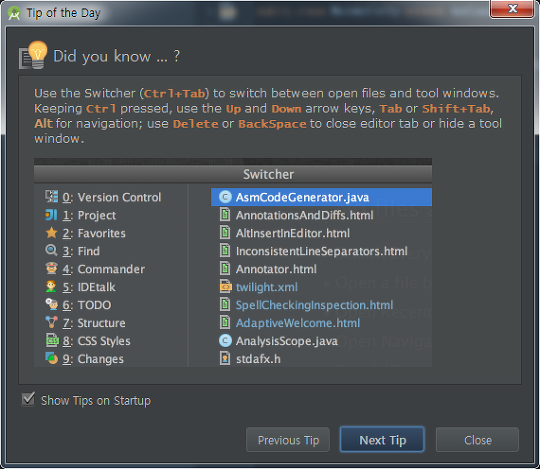Click the AltInsertInEditor.html file icon
Viewport: 540px width, 469px height.
(225, 232)
